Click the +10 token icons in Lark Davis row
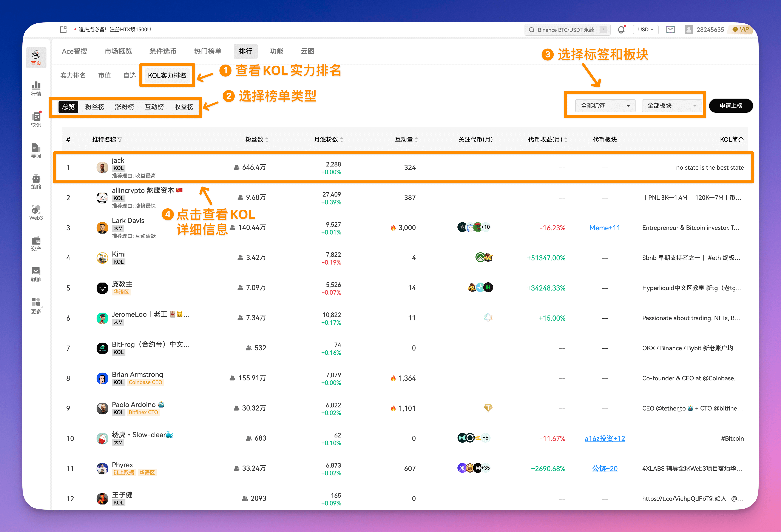Viewport: 781px width, 532px height. (474, 227)
